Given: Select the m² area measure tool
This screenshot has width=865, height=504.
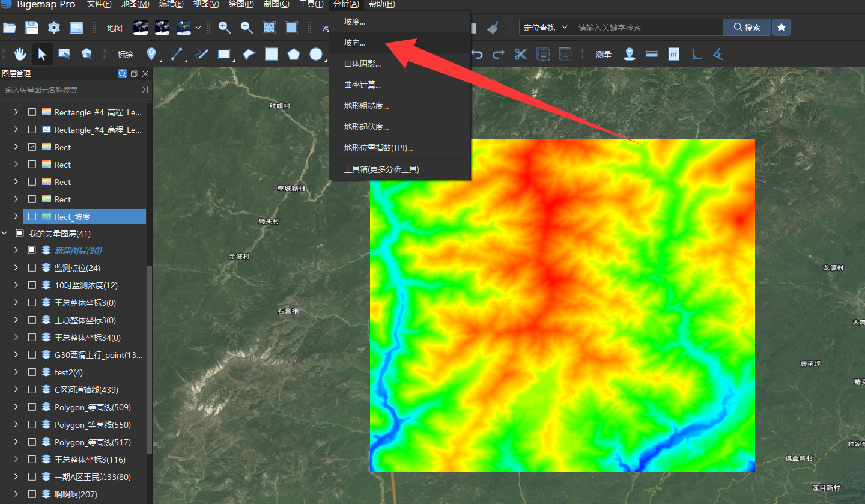Looking at the screenshot, I should (674, 54).
